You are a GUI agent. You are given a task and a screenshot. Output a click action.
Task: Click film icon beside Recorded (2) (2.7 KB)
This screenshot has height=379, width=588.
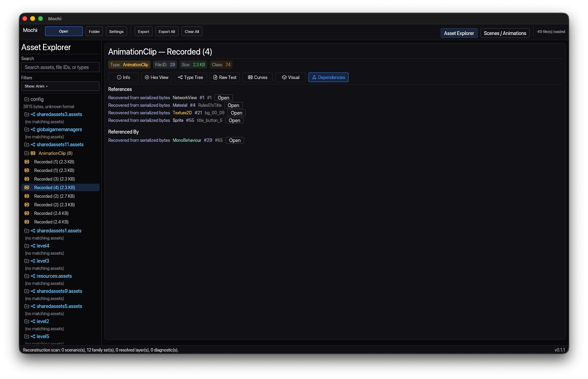pyautogui.click(x=27, y=196)
